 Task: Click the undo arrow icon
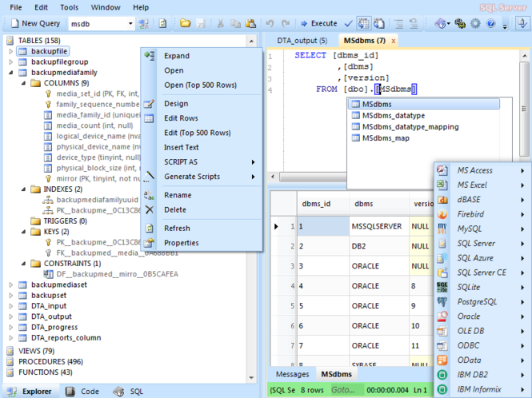pos(270,23)
